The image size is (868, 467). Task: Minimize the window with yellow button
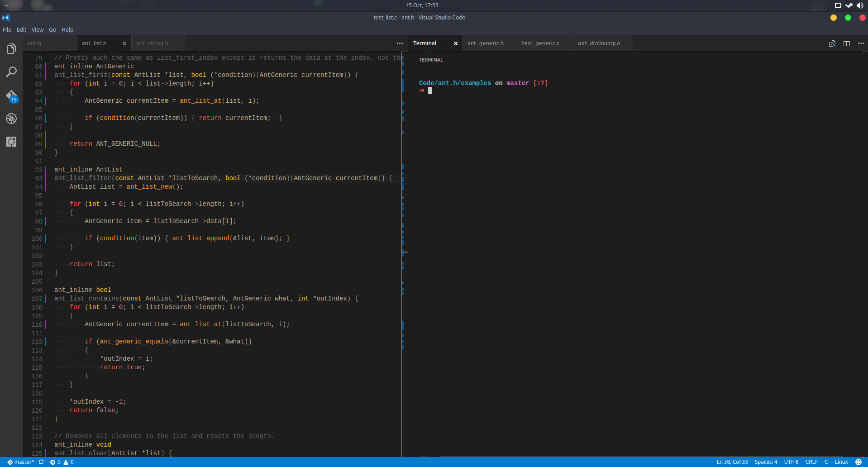pyautogui.click(x=834, y=18)
